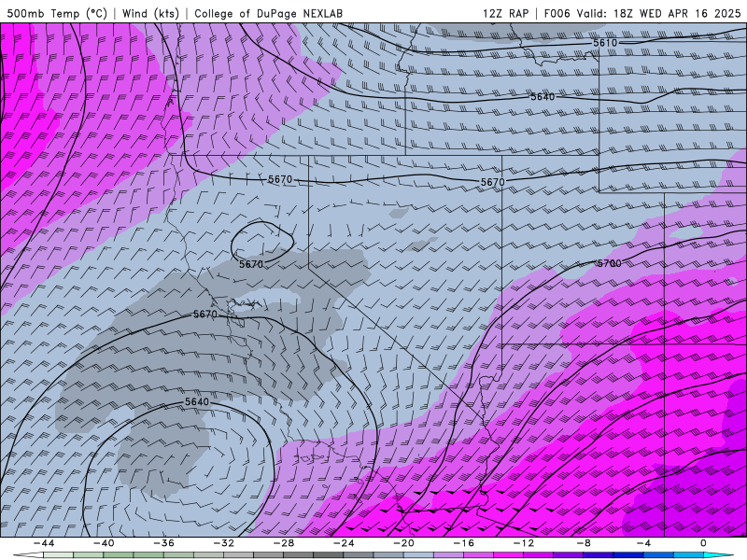Click the 5670 label beside the coastal bay
The image size is (747, 560).
click(205, 315)
